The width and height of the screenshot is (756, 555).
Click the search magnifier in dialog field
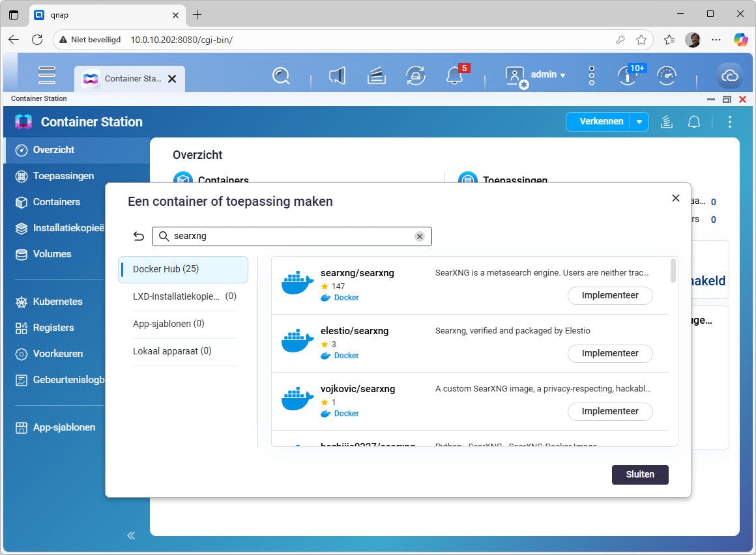[x=164, y=236]
